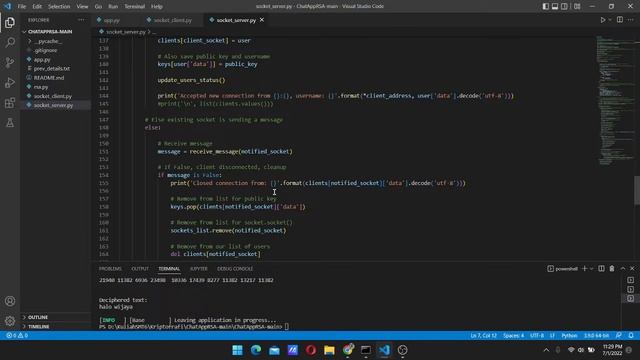Screen dimensions: 640x360
Task: Toggle the secondary side bar layout icon
Action: pos(564,6)
